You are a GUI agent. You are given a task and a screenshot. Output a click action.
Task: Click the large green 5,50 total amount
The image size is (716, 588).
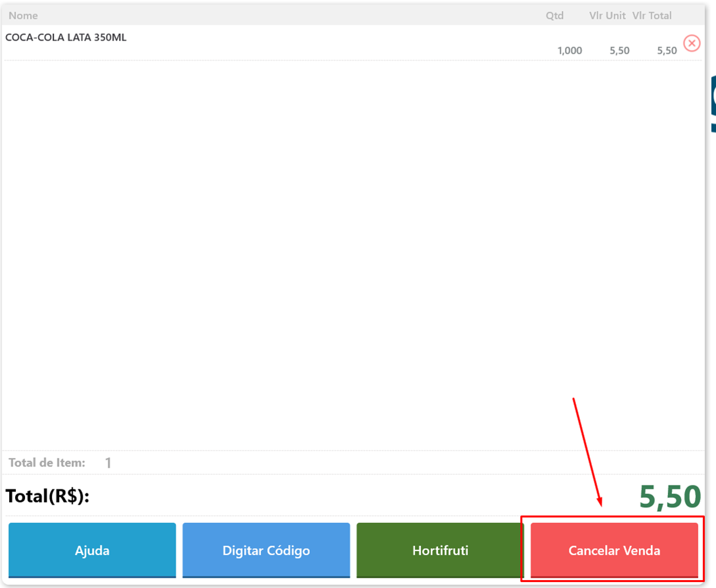(670, 497)
